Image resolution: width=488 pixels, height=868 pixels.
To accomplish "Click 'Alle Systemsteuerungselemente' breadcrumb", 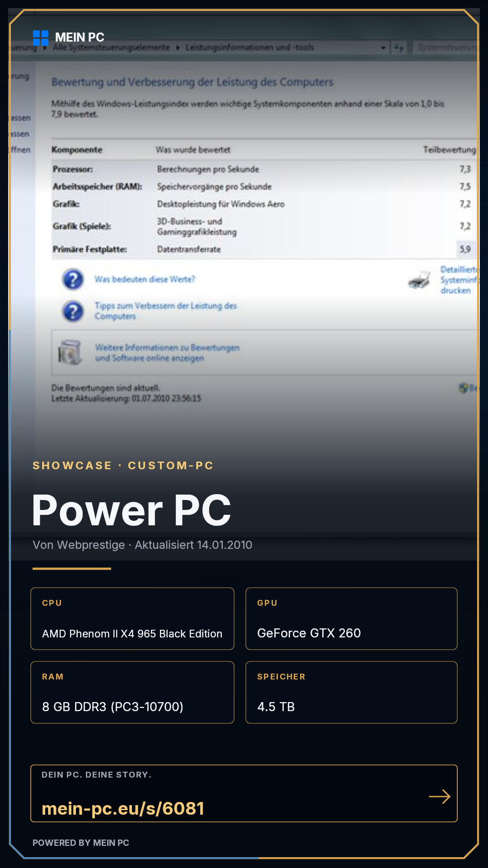I will click(x=111, y=47).
